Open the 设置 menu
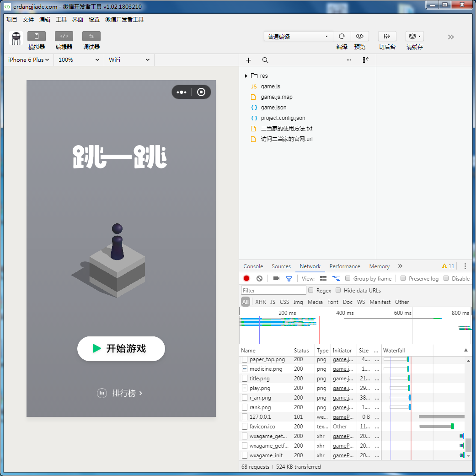The width and height of the screenshot is (476, 476). pos(94,20)
